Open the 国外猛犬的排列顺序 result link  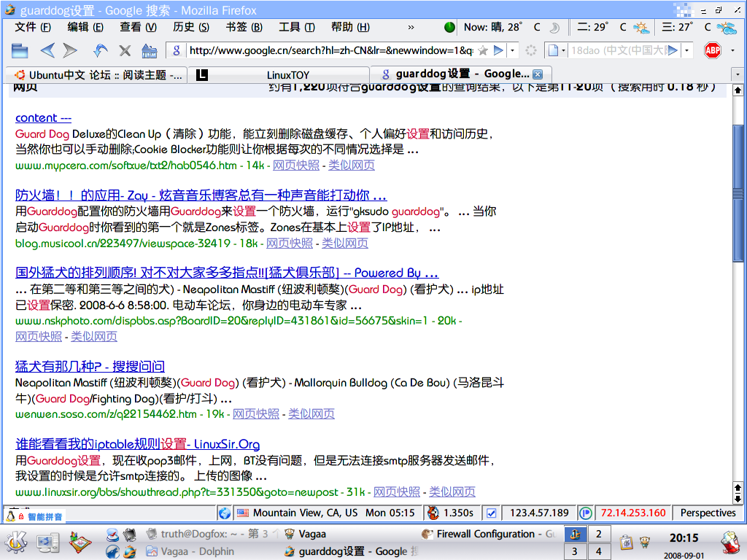coord(227,273)
